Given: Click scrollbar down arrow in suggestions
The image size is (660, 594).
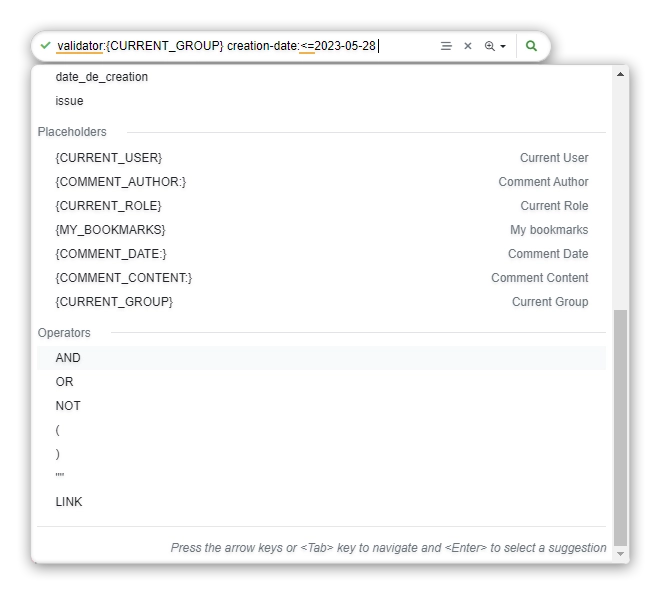Looking at the screenshot, I should [620, 554].
